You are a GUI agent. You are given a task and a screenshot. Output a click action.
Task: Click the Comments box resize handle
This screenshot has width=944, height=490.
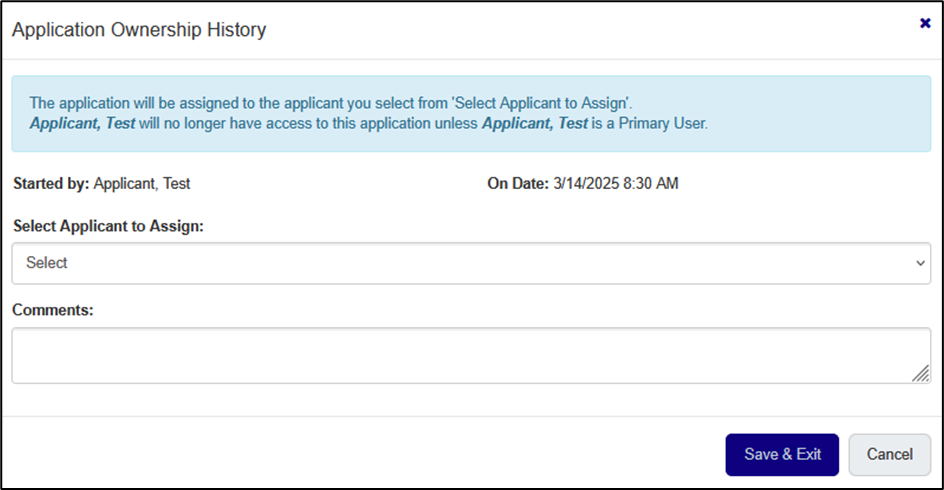(921, 373)
